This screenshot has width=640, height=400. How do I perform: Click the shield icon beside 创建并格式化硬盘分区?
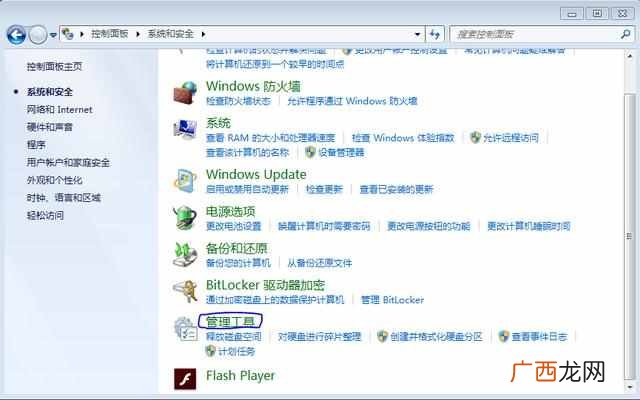pos(382,336)
